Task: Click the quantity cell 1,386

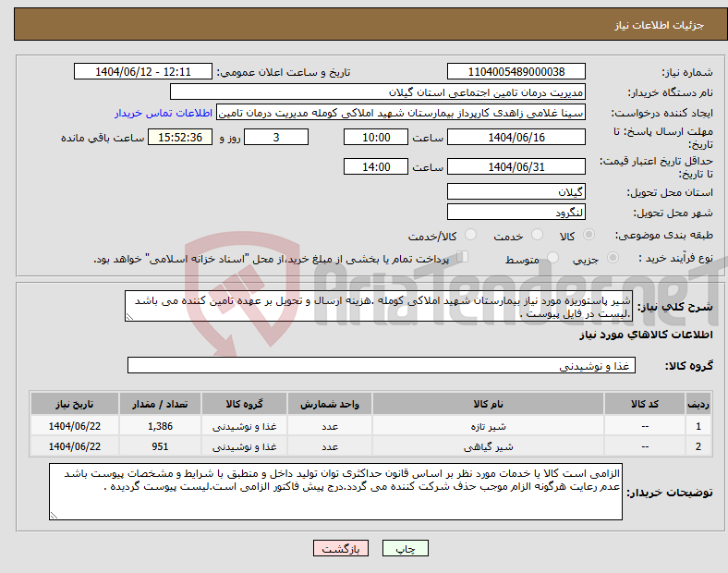Action: coord(160,426)
